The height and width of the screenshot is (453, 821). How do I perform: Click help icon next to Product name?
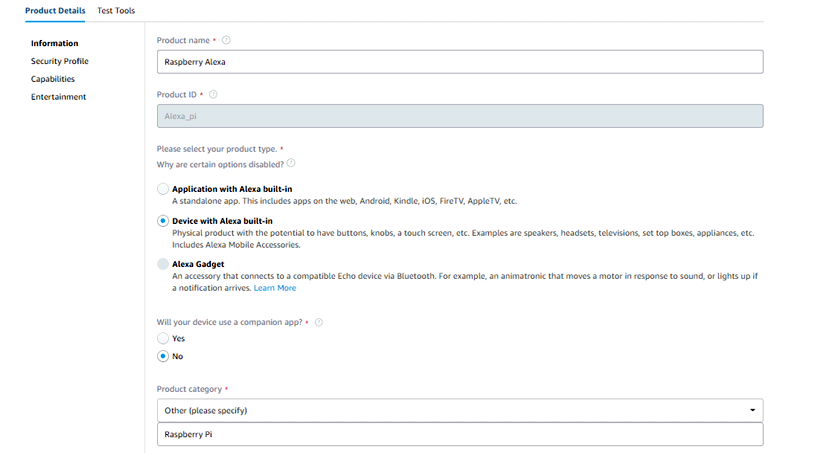[226, 40]
